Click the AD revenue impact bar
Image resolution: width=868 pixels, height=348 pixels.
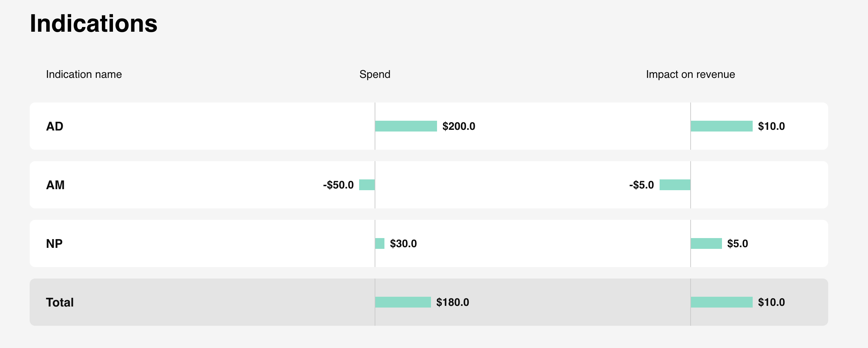[722, 126]
